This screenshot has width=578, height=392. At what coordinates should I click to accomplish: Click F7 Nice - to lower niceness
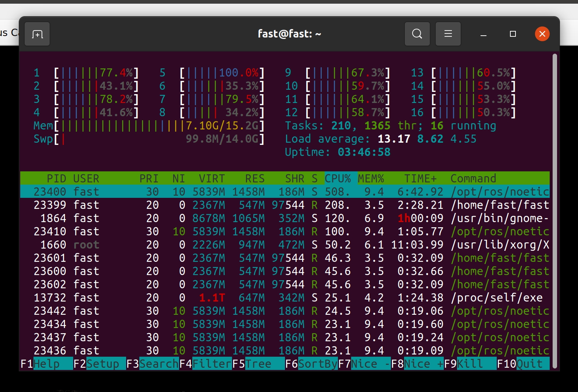[x=364, y=364]
